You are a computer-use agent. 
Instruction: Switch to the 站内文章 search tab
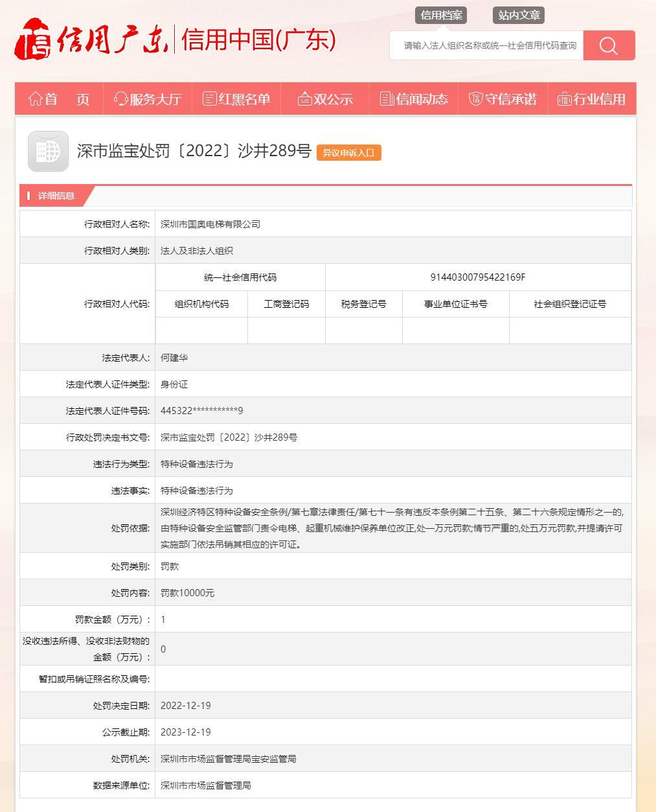(519, 15)
